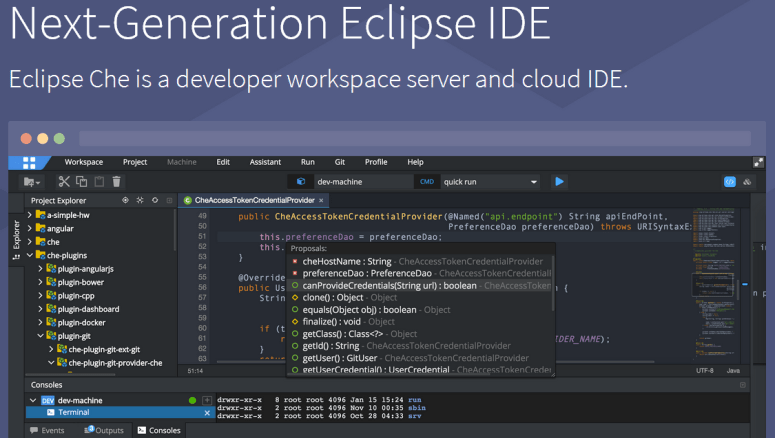This screenshot has height=438, width=775.
Task: Expand the plugin-bower folder
Action: [41, 282]
